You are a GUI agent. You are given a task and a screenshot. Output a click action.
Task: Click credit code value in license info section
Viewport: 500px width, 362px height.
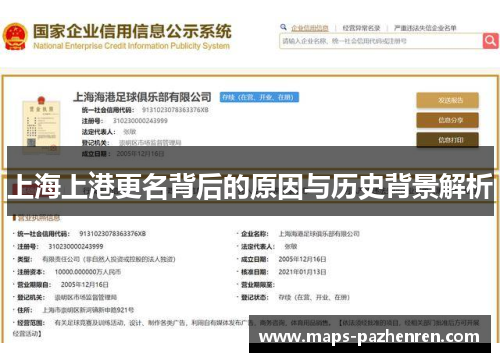112,234
